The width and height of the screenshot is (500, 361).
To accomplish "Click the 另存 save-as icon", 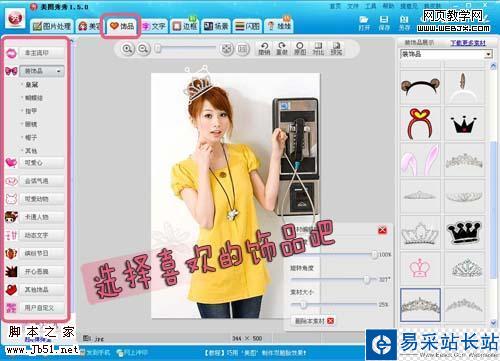I will click(x=404, y=23).
